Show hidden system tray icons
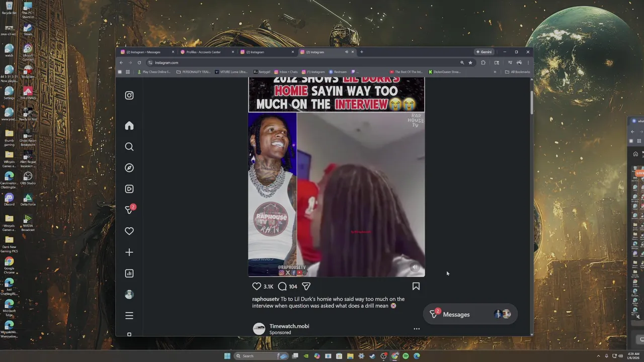Screen dimensions: 644x362 coord(598,356)
